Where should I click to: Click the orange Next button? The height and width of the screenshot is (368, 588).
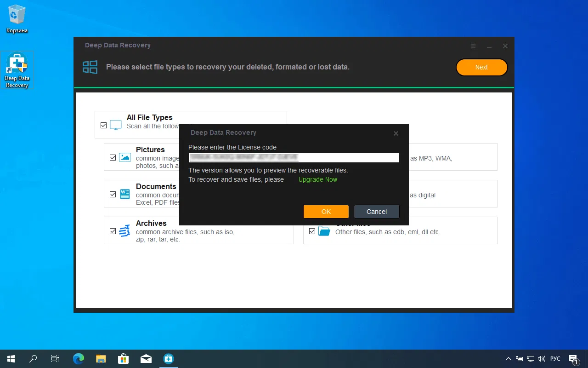(x=481, y=67)
